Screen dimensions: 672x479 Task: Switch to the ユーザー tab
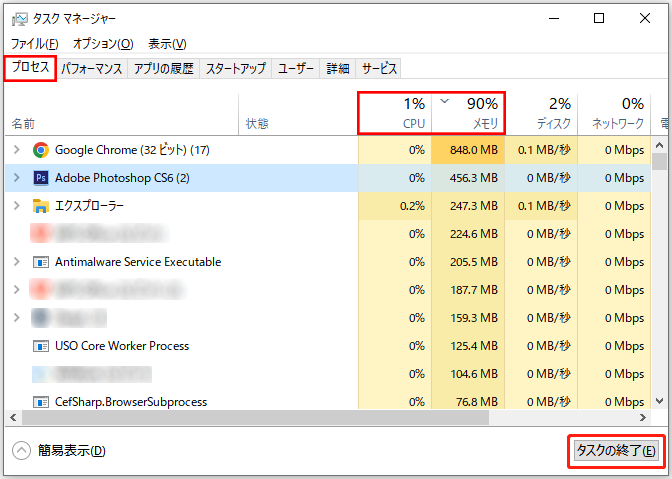(296, 69)
